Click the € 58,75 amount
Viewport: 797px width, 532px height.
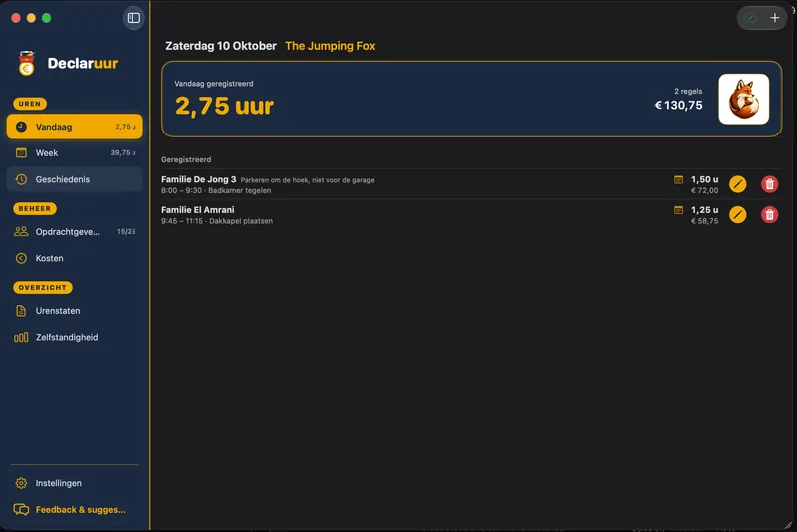tap(705, 221)
